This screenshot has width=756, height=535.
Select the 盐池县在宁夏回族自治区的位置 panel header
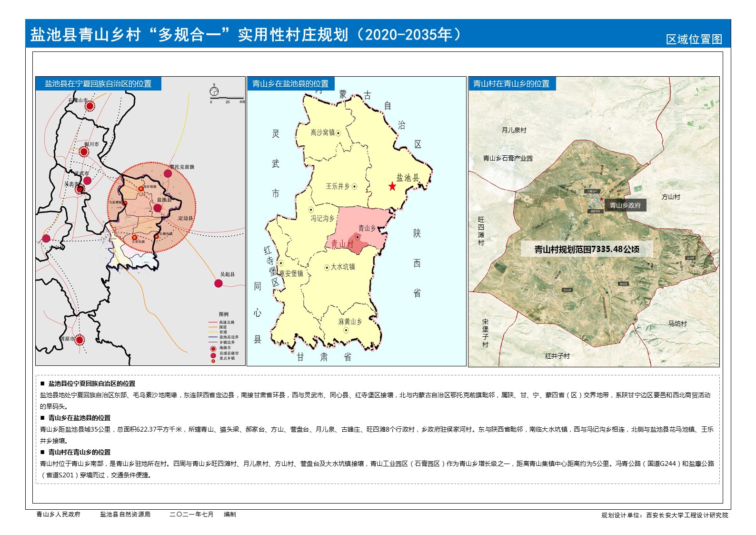tap(98, 84)
